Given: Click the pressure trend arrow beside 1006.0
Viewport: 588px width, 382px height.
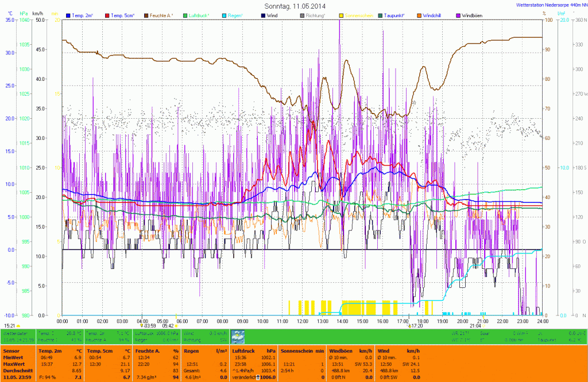Looking at the screenshot, I should coord(258,377).
